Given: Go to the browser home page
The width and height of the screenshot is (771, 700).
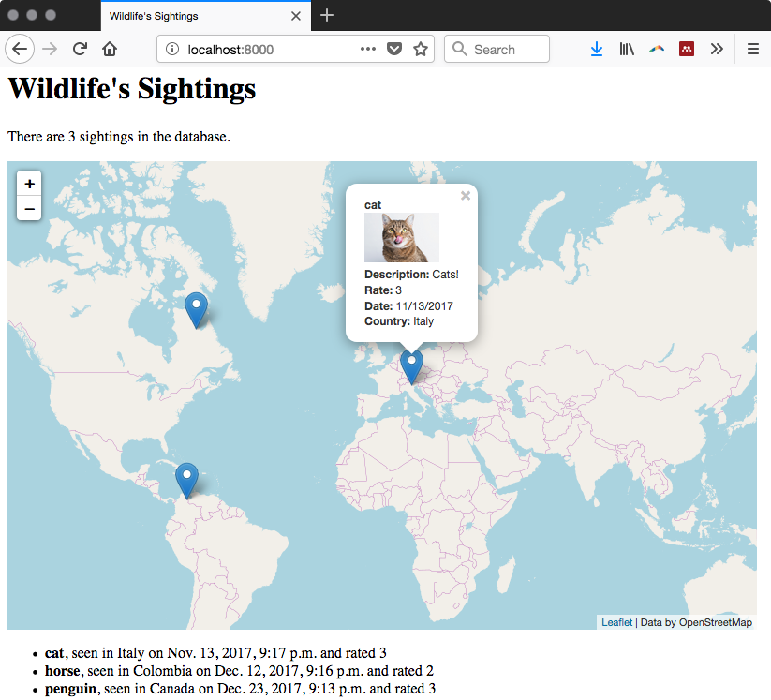Looking at the screenshot, I should click(x=110, y=49).
